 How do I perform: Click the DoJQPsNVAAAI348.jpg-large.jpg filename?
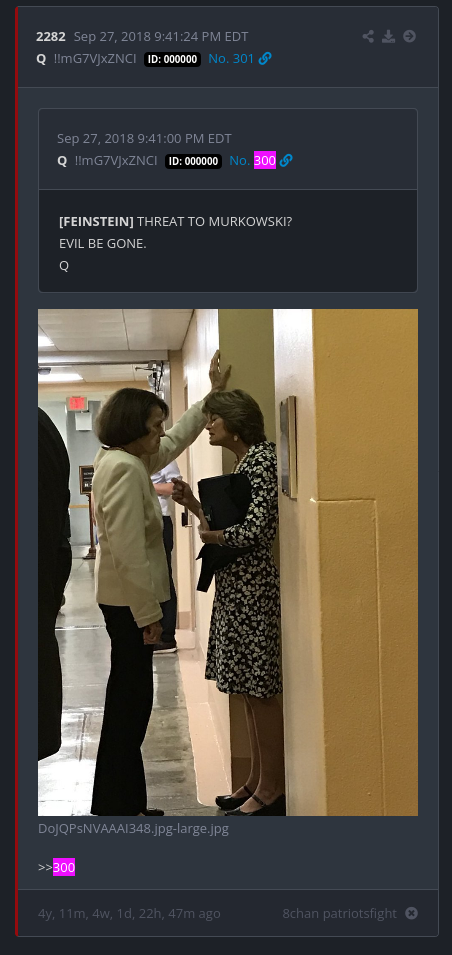coord(133,829)
